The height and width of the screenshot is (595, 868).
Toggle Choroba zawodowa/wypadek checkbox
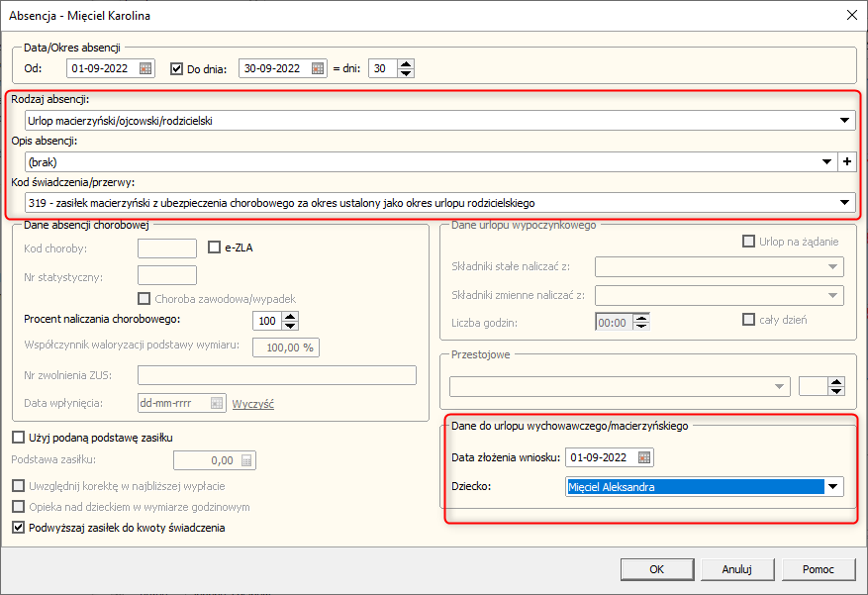(x=144, y=299)
